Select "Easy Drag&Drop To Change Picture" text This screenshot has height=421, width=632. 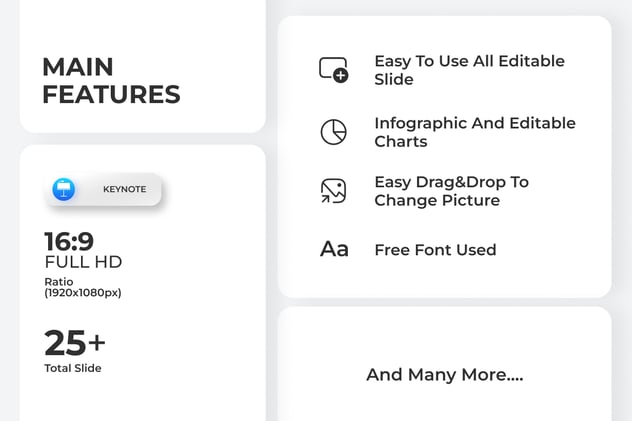(x=451, y=191)
